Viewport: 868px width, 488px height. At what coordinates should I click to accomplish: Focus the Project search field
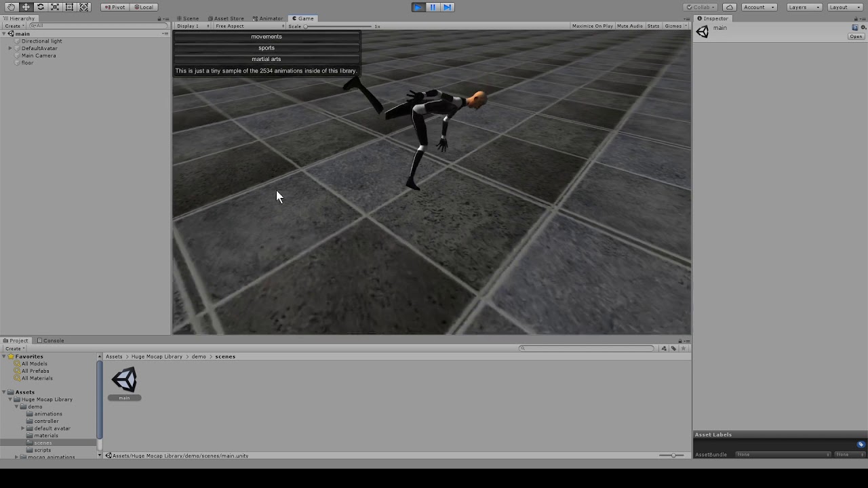click(587, 348)
